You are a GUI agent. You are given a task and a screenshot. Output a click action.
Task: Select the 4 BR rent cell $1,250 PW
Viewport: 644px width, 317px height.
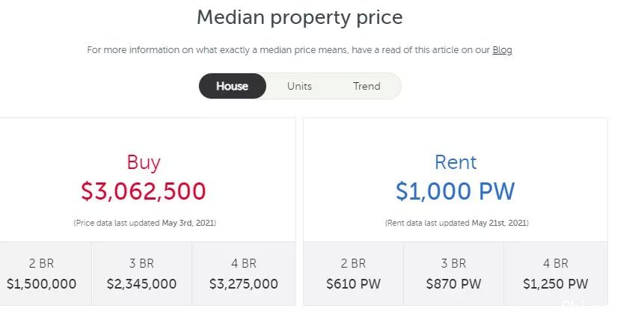556,274
